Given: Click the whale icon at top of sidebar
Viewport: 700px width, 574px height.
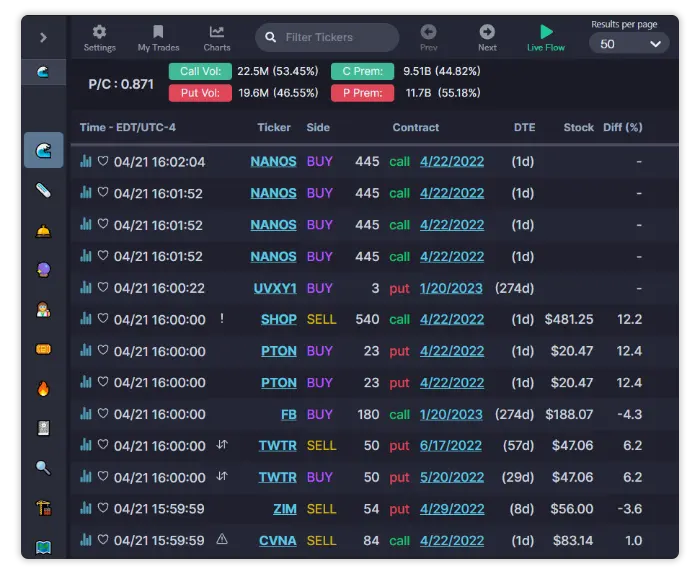Looking at the screenshot, I should pyautogui.click(x=43, y=72).
